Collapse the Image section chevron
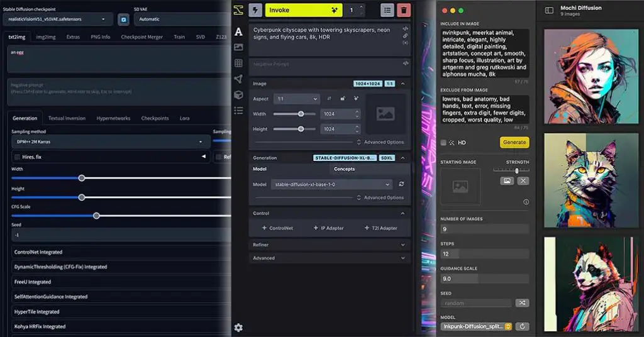Image resolution: width=644 pixels, height=337 pixels. (402, 84)
